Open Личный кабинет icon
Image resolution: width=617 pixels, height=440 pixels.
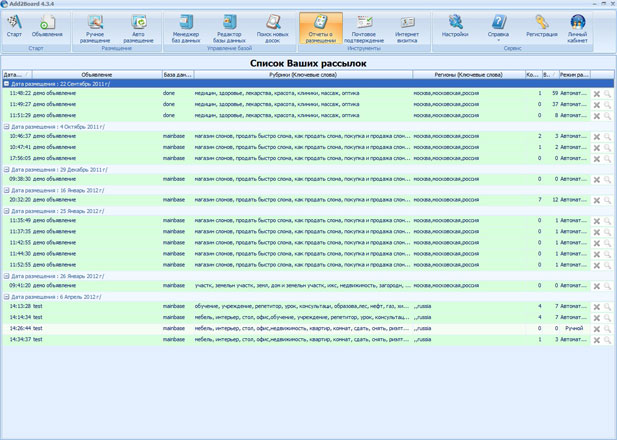pyautogui.click(x=578, y=28)
